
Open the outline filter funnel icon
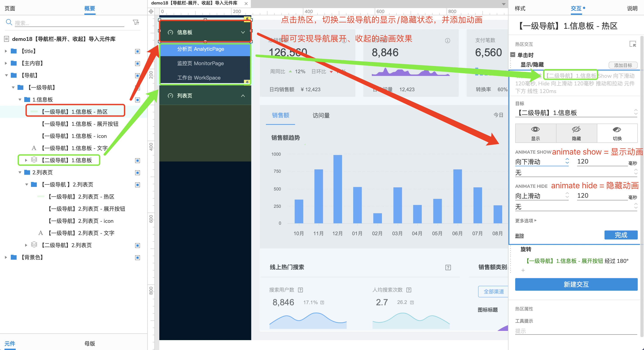[136, 22]
